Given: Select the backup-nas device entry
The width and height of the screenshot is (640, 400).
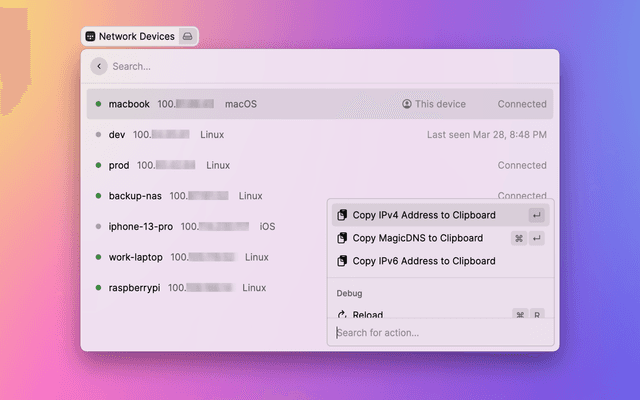Looking at the screenshot, I should pyautogui.click(x=200, y=196).
